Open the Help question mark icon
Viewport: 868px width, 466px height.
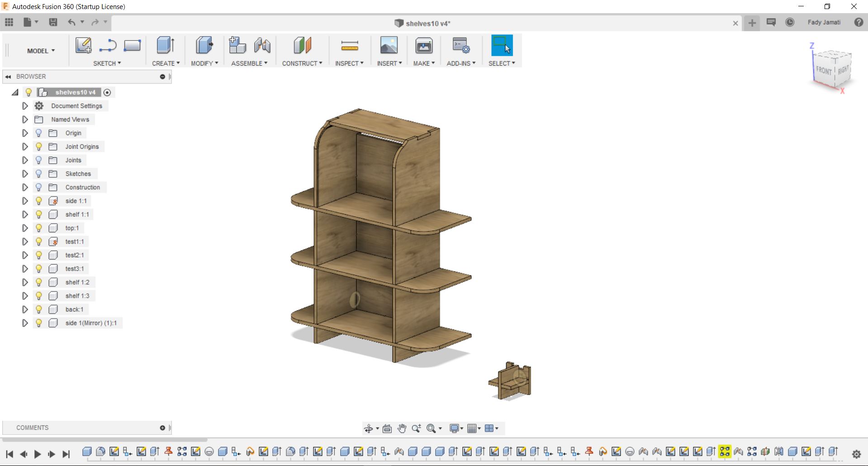click(859, 22)
